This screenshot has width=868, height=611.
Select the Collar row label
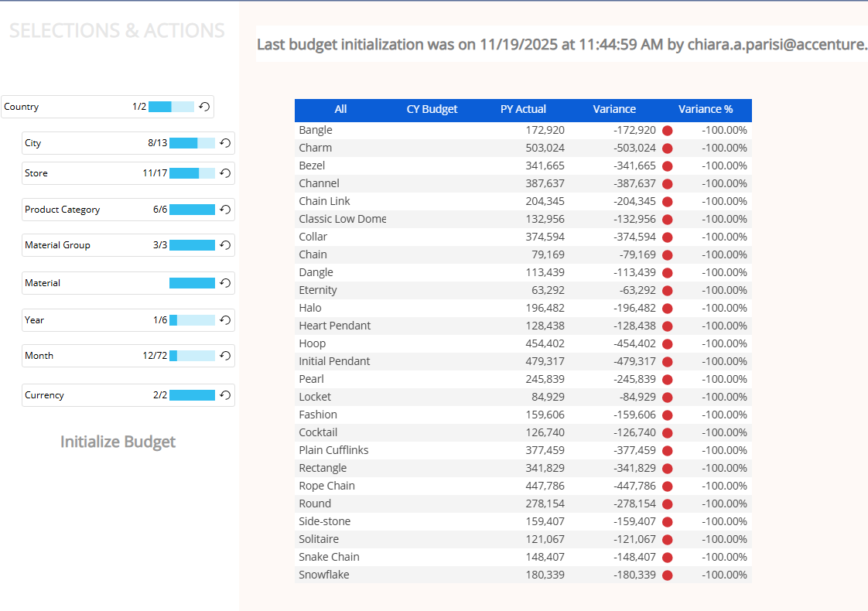coord(313,237)
